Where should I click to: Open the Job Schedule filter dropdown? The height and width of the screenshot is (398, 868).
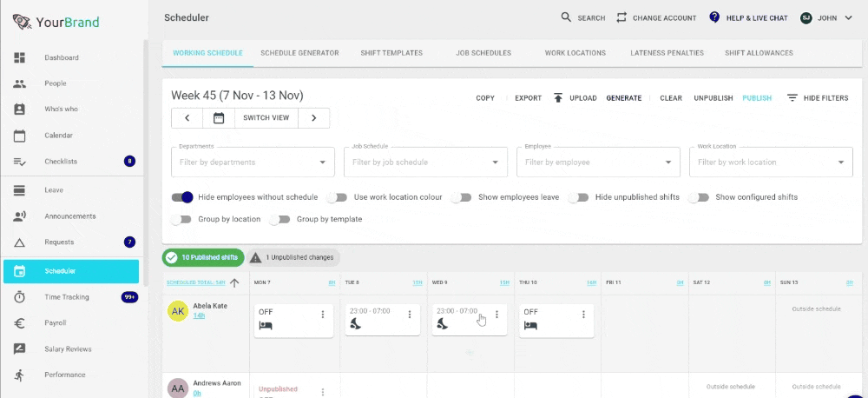(425, 163)
